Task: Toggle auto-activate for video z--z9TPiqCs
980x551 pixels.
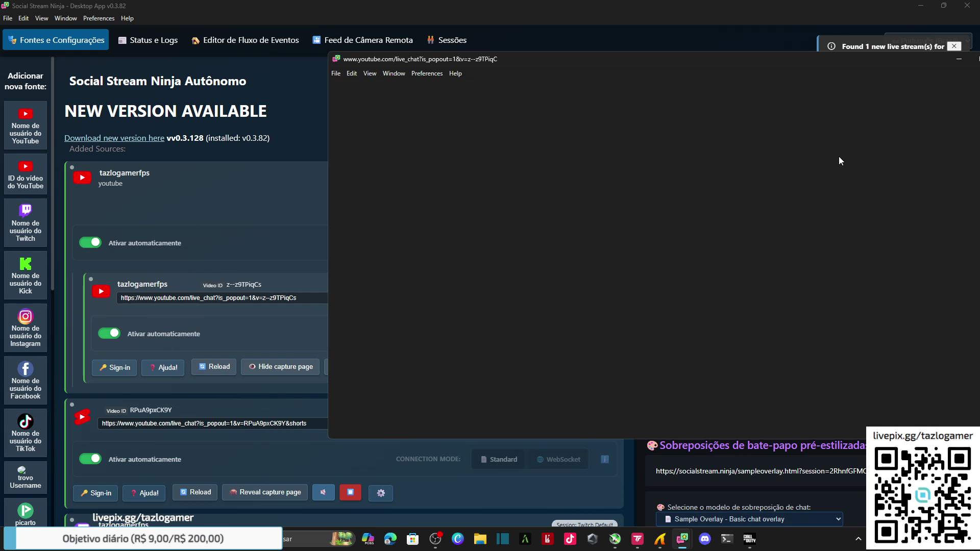Action: (x=109, y=333)
